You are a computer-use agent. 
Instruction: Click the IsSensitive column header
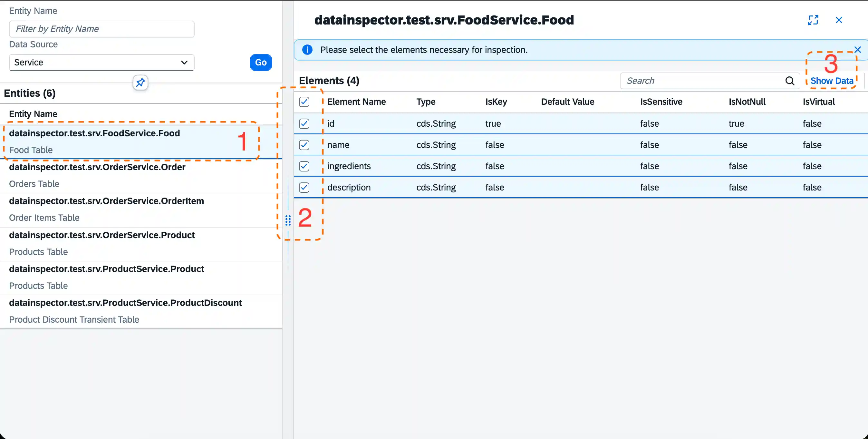click(661, 102)
